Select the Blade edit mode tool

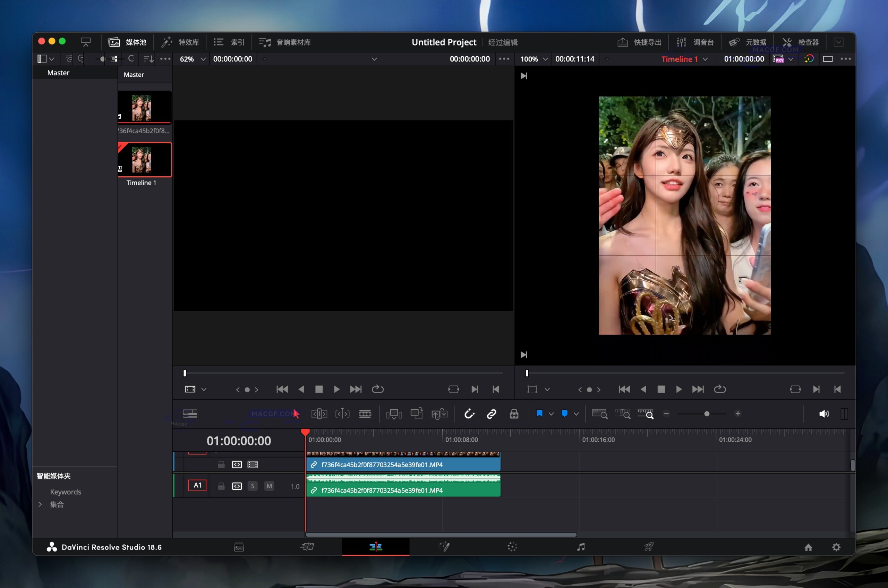tap(366, 414)
